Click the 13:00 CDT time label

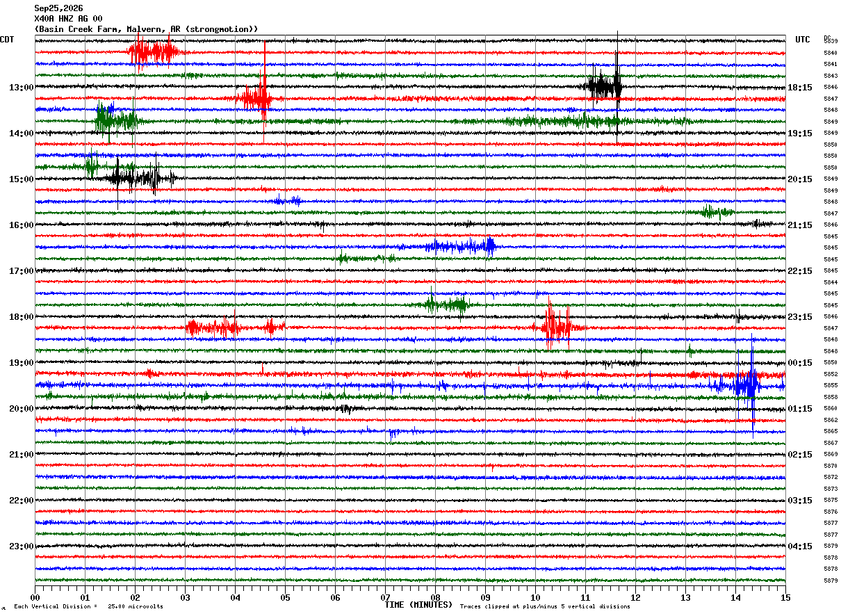21,88
